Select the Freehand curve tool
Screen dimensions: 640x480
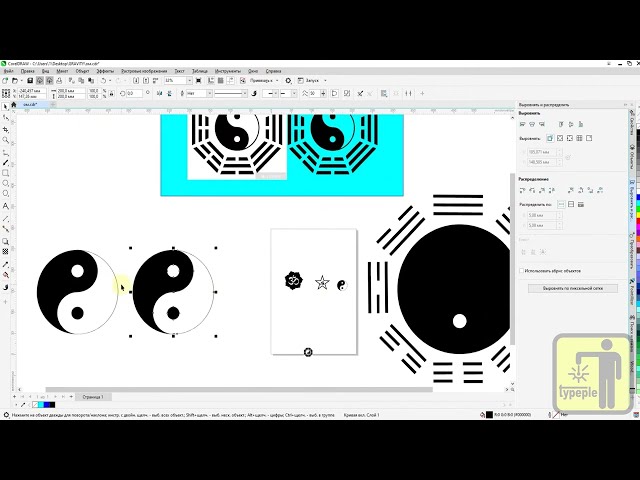coord(5,153)
